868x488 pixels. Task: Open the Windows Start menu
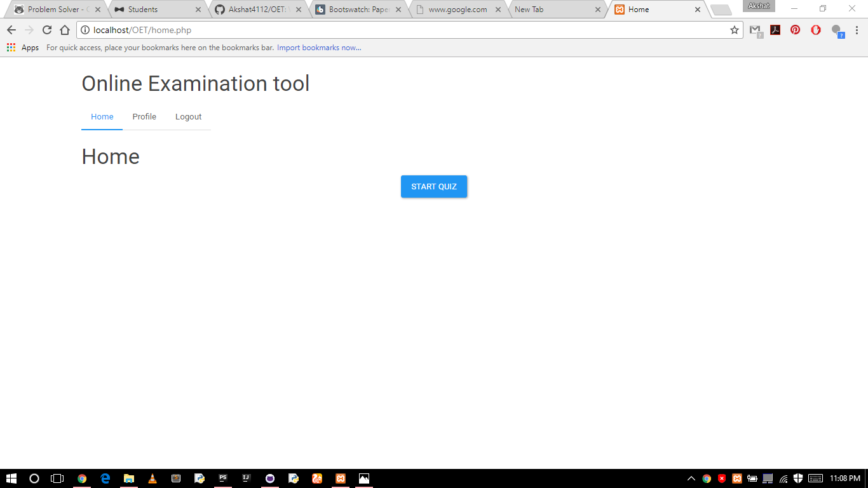pos(11,478)
